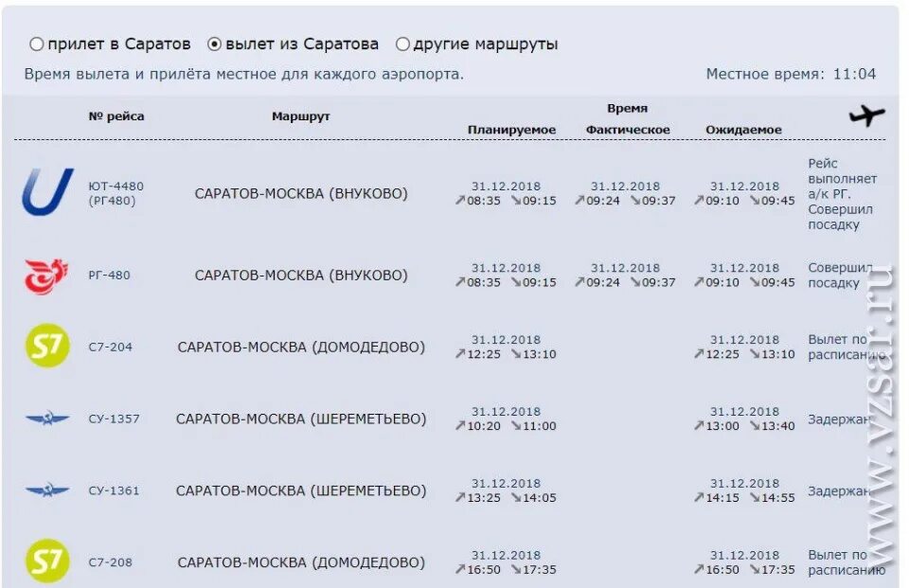
Task: Click the S7 logo on flight С7-204
Action: 47,347
